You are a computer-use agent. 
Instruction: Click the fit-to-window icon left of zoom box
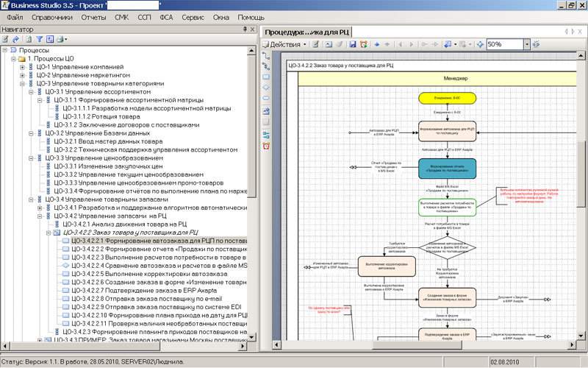pyautogui.click(x=479, y=45)
